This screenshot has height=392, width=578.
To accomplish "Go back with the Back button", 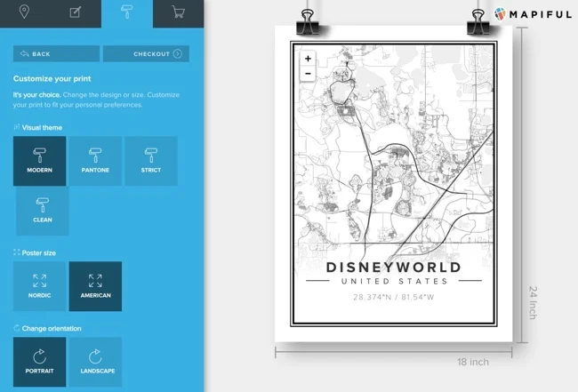I will click(56, 54).
